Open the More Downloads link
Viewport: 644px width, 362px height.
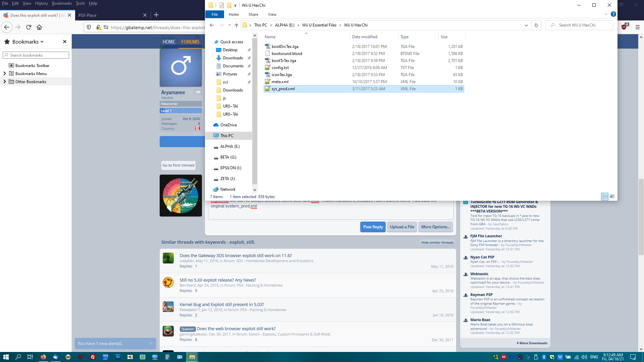click(x=532, y=343)
